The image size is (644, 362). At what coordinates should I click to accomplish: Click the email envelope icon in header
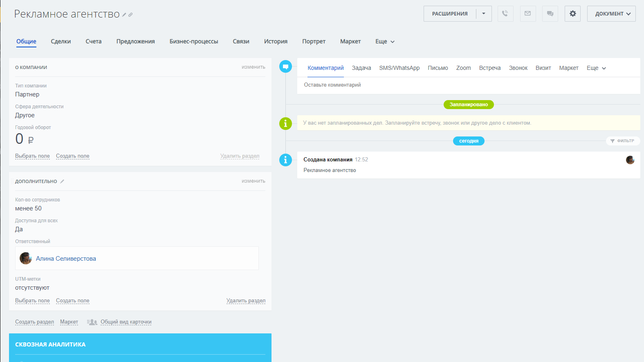527,13
